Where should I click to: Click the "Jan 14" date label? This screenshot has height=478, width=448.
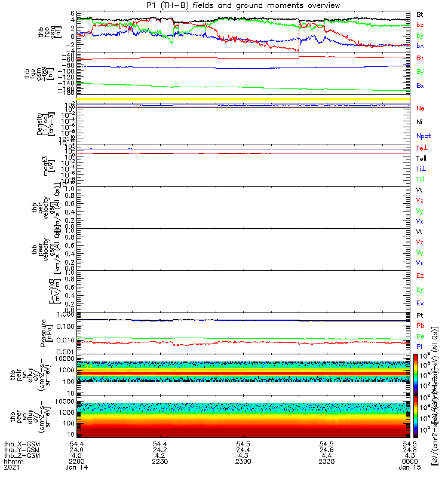click(76, 467)
